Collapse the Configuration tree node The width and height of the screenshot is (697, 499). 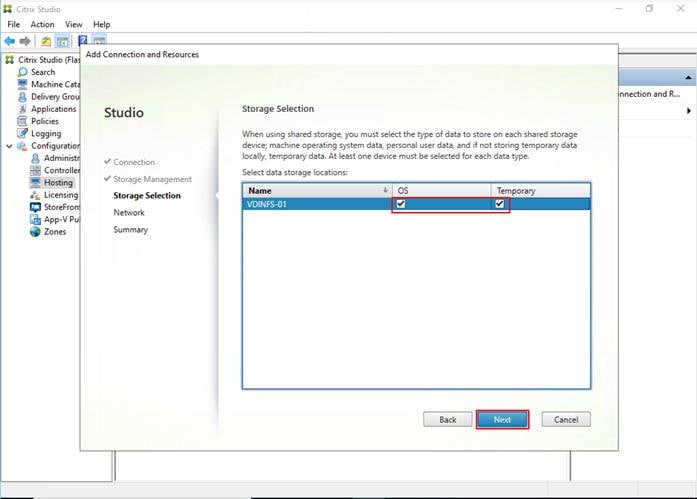click(x=9, y=146)
